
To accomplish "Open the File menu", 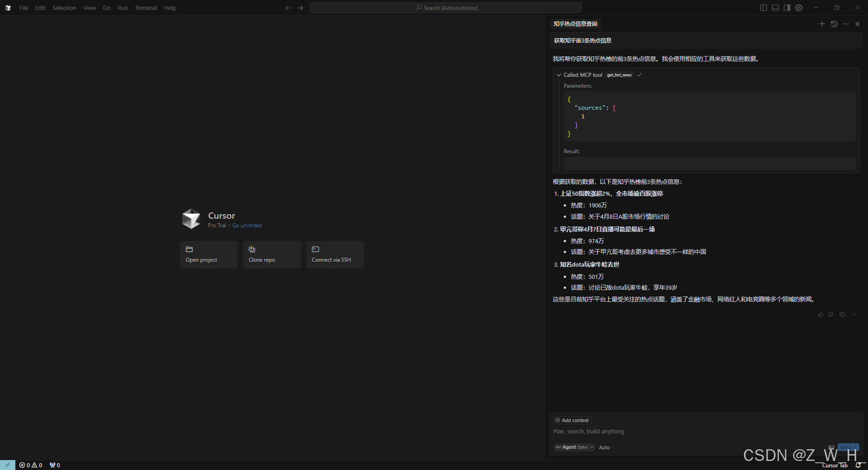I will point(24,8).
